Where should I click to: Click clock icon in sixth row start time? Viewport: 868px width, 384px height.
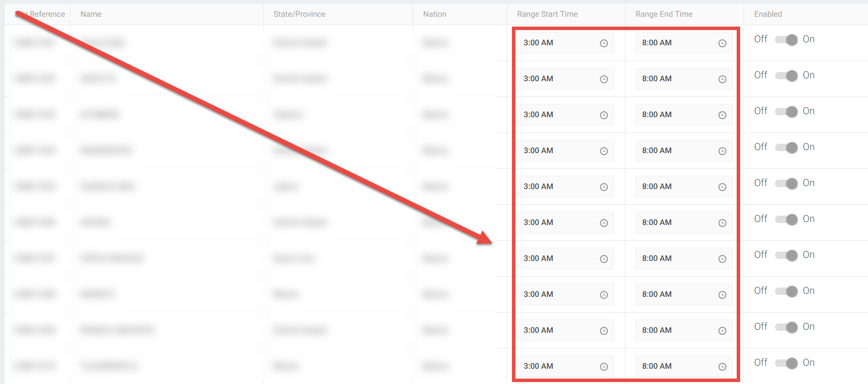(x=604, y=223)
